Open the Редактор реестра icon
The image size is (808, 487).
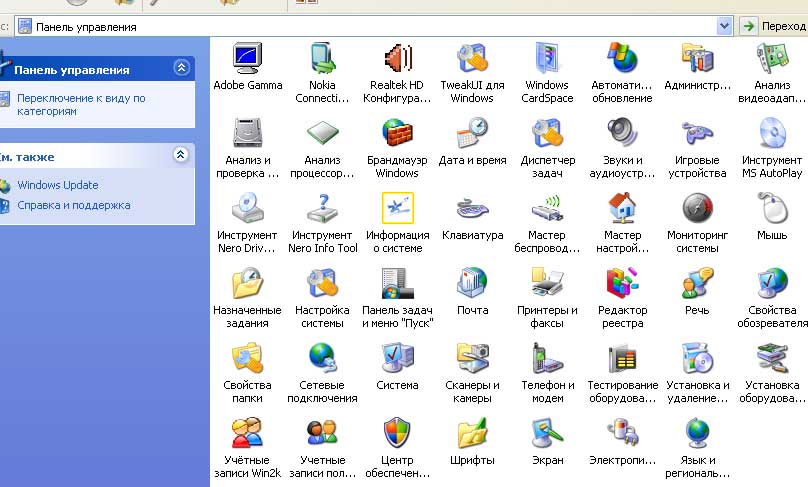622,284
